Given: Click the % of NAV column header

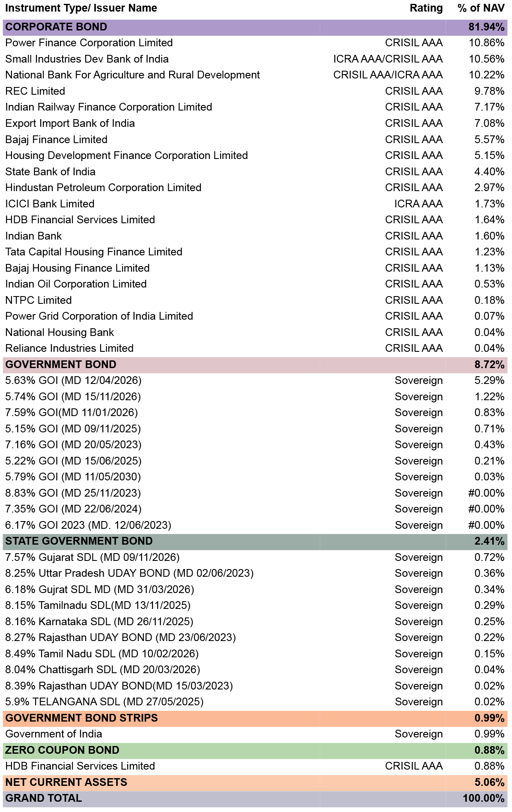Looking at the screenshot, I should coord(481,8).
